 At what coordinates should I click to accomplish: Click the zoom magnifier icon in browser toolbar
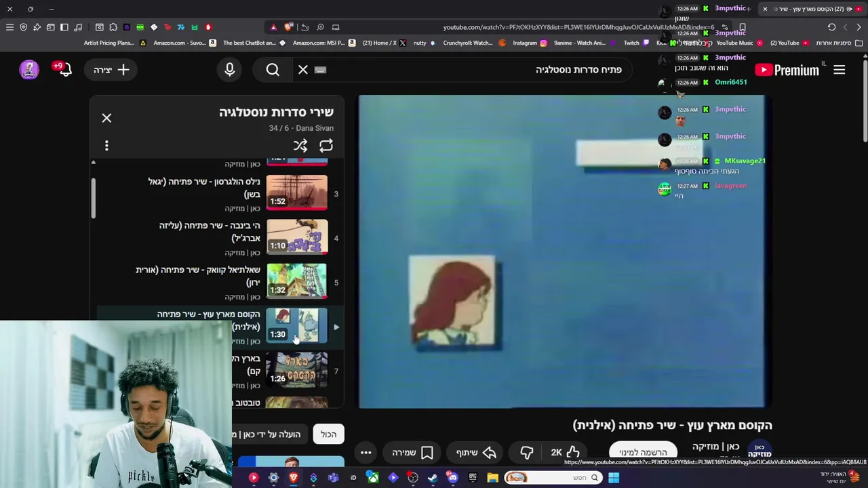coord(320,27)
